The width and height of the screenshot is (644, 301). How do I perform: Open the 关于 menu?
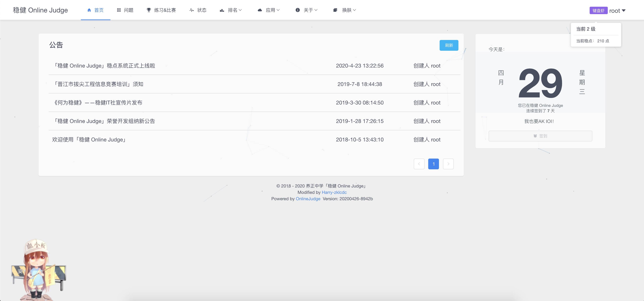tap(308, 10)
